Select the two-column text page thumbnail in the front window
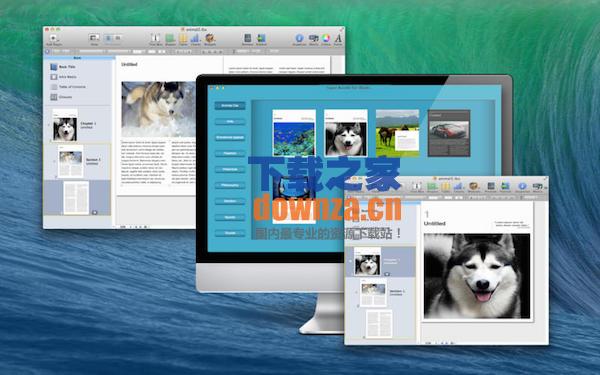 pyautogui.click(x=379, y=324)
